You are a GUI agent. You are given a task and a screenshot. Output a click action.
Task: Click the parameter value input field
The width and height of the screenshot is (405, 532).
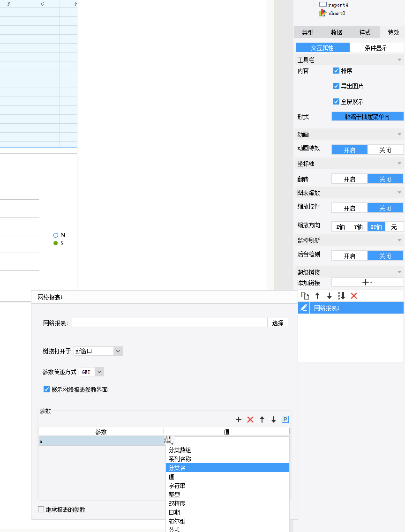[x=232, y=441]
